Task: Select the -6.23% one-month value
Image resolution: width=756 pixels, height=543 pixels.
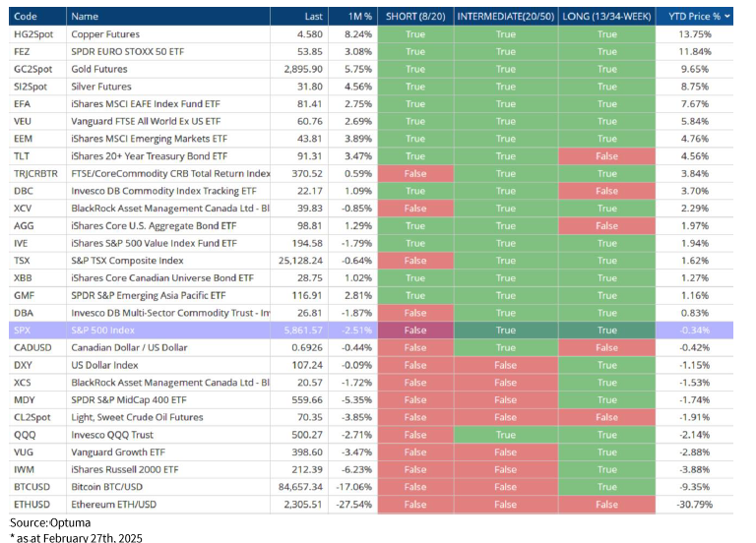Action: [x=356, y=469]
